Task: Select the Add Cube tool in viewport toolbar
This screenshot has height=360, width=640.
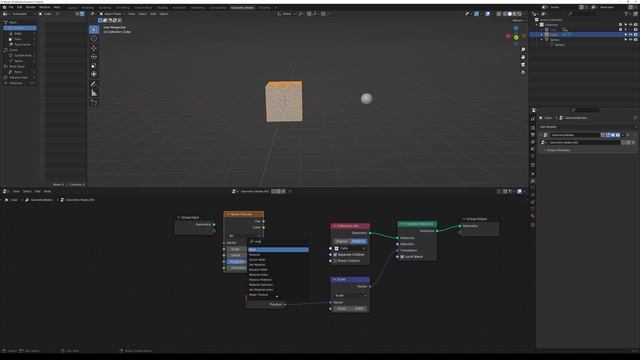Action: pyautogui.click(x=94, y=102)
